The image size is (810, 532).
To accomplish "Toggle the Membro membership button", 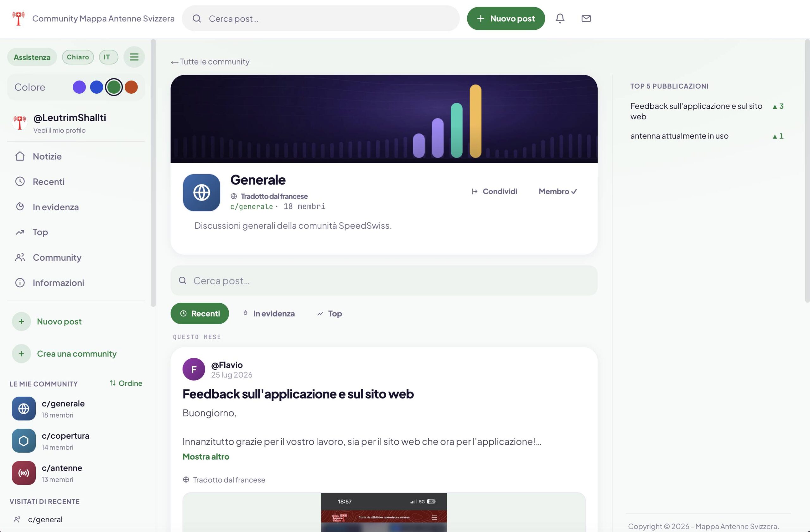I will point(558,191).
